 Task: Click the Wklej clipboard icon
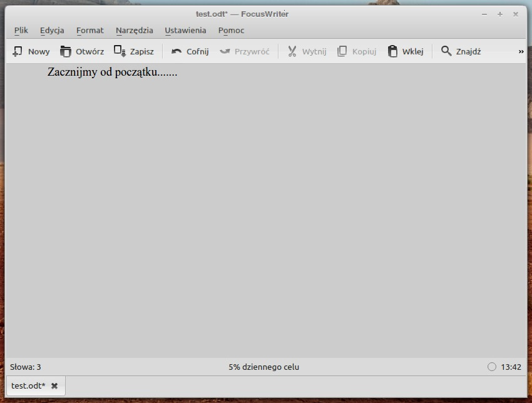(392, 51)
